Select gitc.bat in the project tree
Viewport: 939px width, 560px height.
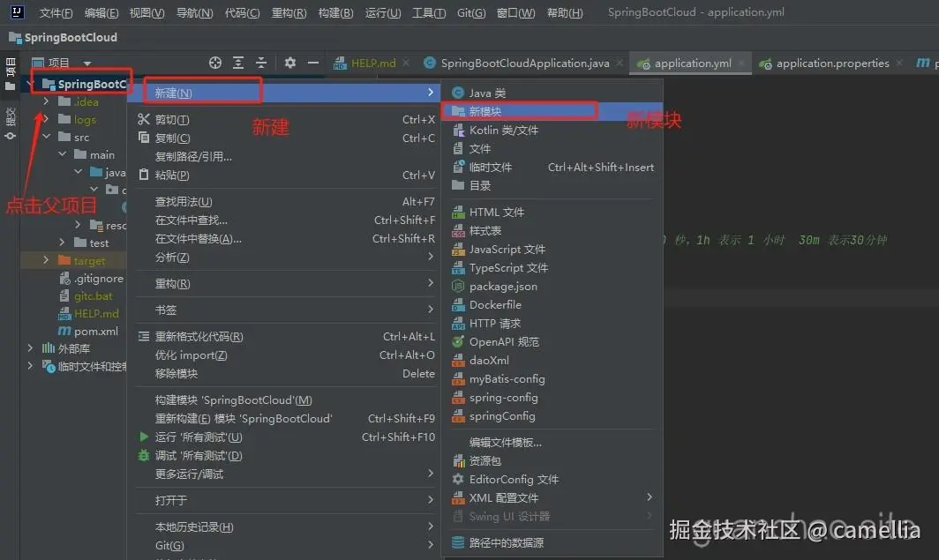point(93,295)
